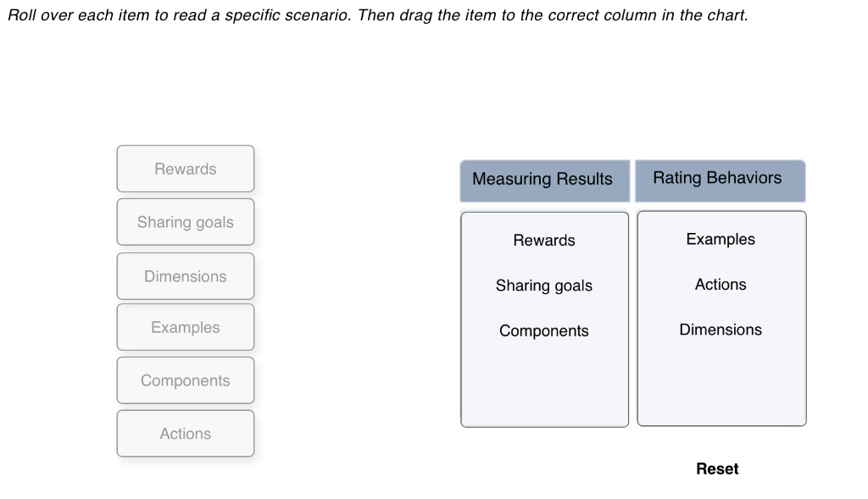Viewport: 868px width, 499px height.
Task: Click the Sharing goals tile in the item list
Action: [185, 222]
